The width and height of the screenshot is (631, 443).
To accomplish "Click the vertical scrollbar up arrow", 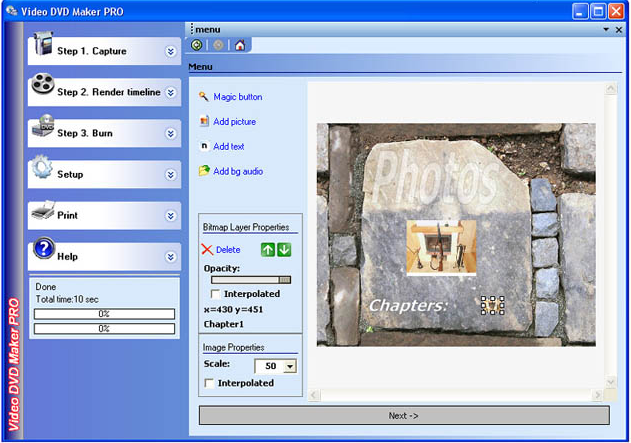I will 610,89.
